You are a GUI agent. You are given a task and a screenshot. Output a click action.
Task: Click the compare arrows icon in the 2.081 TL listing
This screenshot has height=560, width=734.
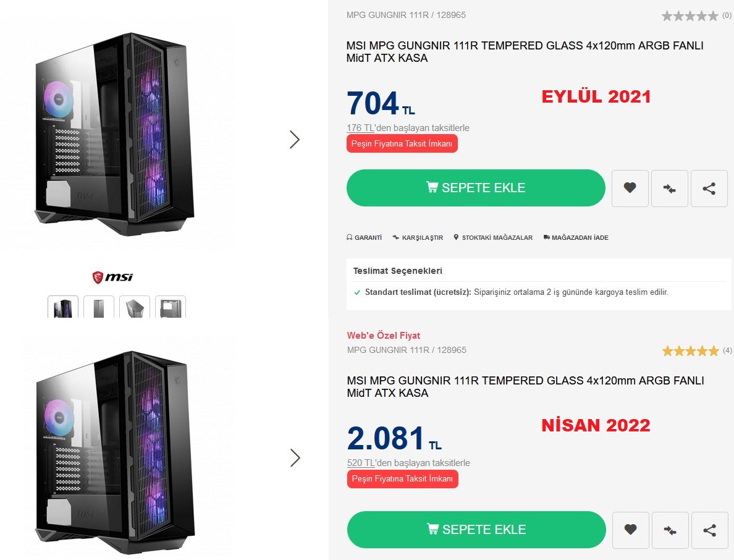(x=670, y=530)
